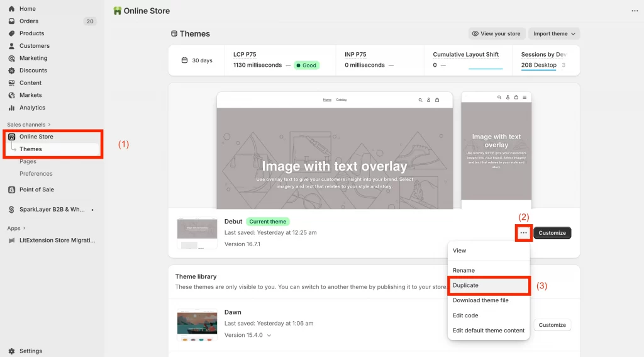This screenshot has width=644, height=357.
Task: Click the Orders inbox icon
Action: tap(11, 21)
